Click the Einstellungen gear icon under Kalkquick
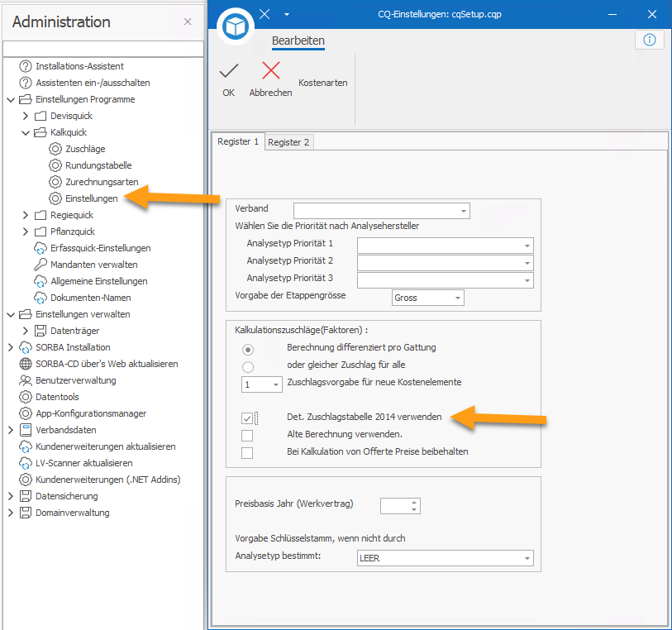 [x=55, y=198]
